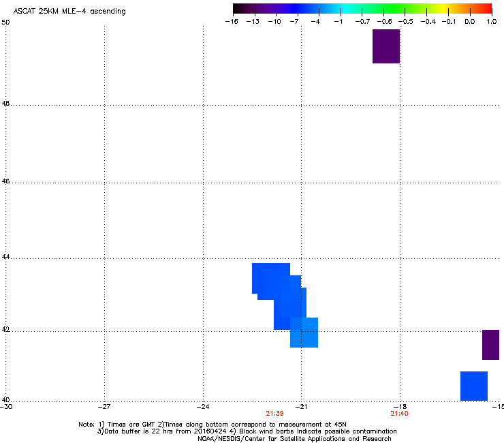Click the light blue cell just below 42N

[304, 333]
